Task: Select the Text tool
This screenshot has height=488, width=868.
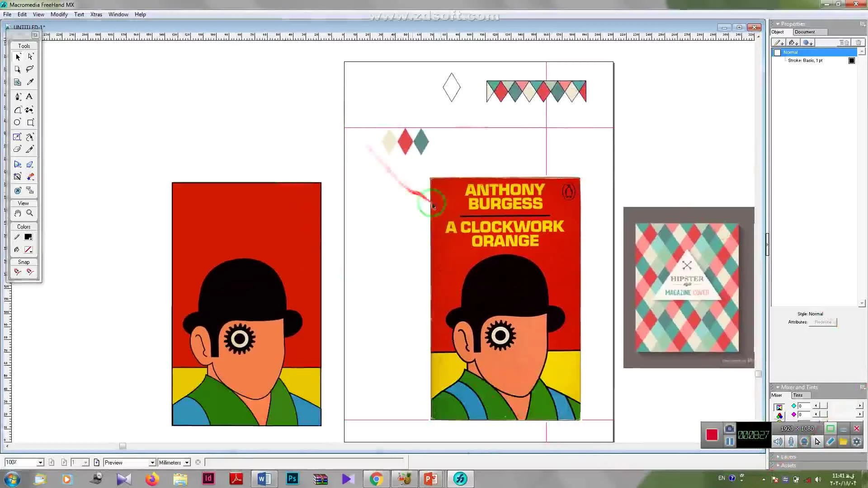Action: click(29, 97)
